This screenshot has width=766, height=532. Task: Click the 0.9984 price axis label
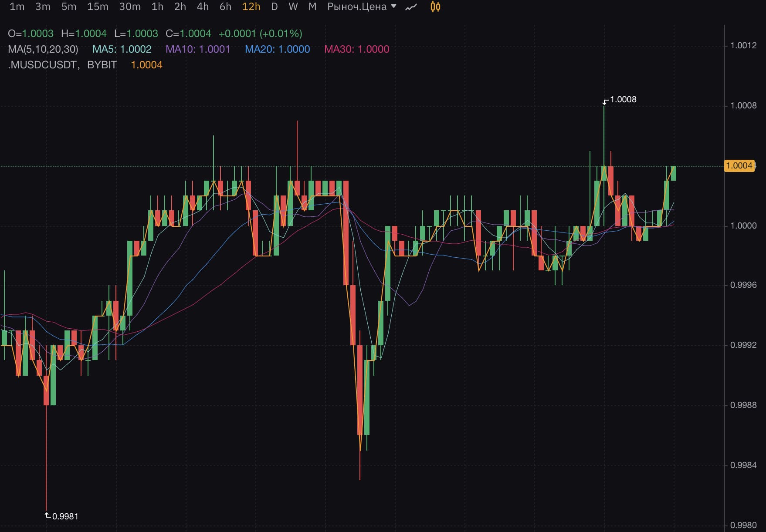click(x=744, y=465)
